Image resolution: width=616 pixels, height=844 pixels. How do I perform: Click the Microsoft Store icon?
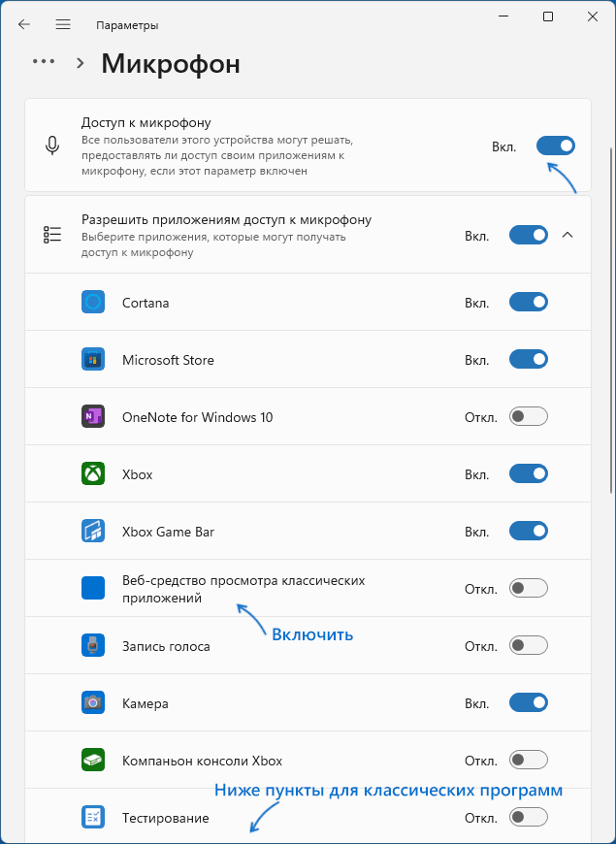tap(93, 360)
